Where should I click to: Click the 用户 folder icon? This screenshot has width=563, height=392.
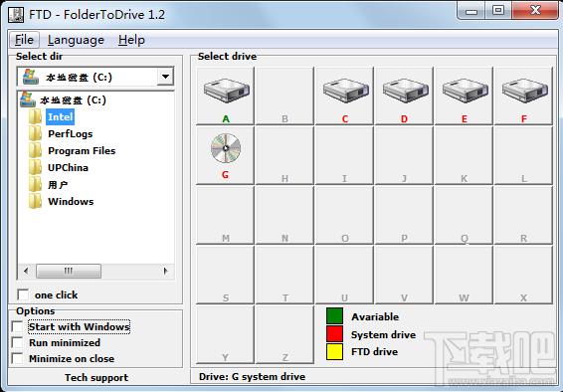(x=35, y=184)
